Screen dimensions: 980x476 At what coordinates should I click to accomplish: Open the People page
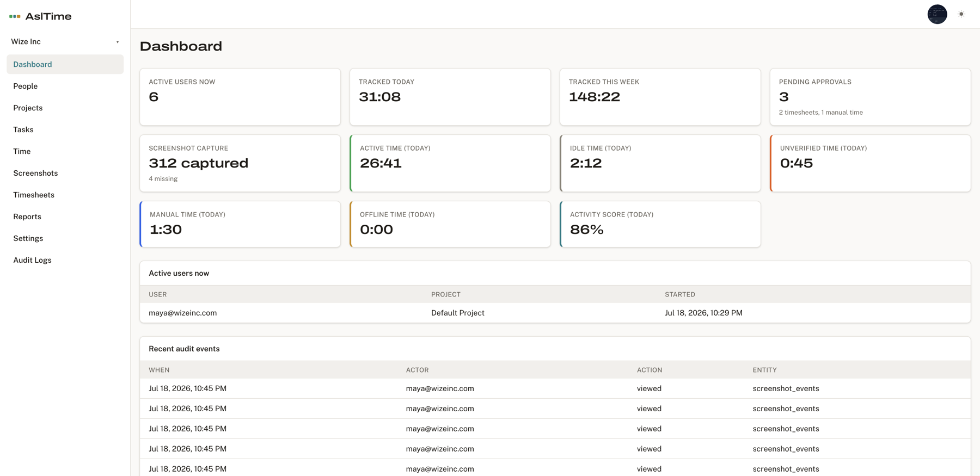(x=65, y=86)
